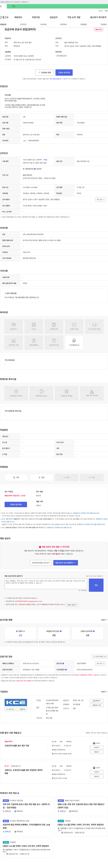Click info icon beside 빅데이터 추천 정보

coord(18,793)
